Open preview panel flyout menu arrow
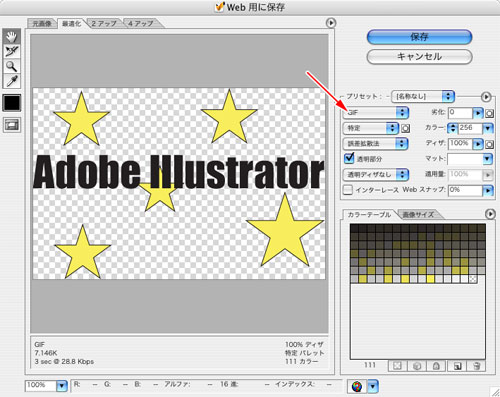 tap(331, 23)
